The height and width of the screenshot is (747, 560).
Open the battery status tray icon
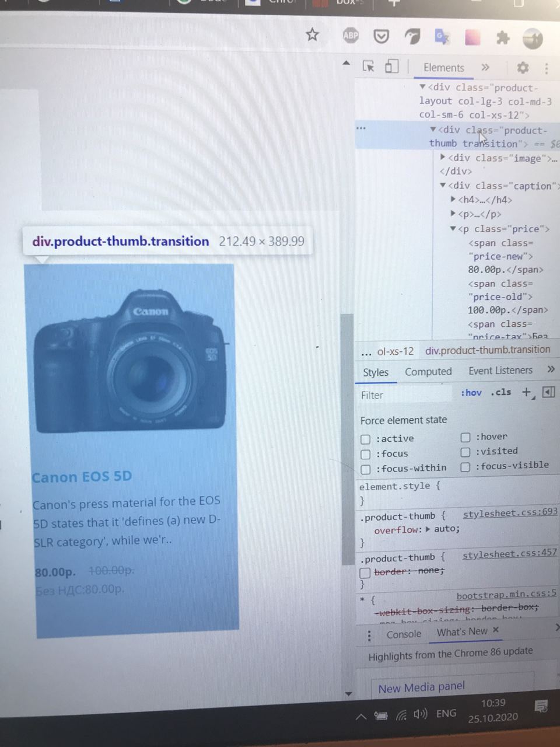[x=381, y=716]
